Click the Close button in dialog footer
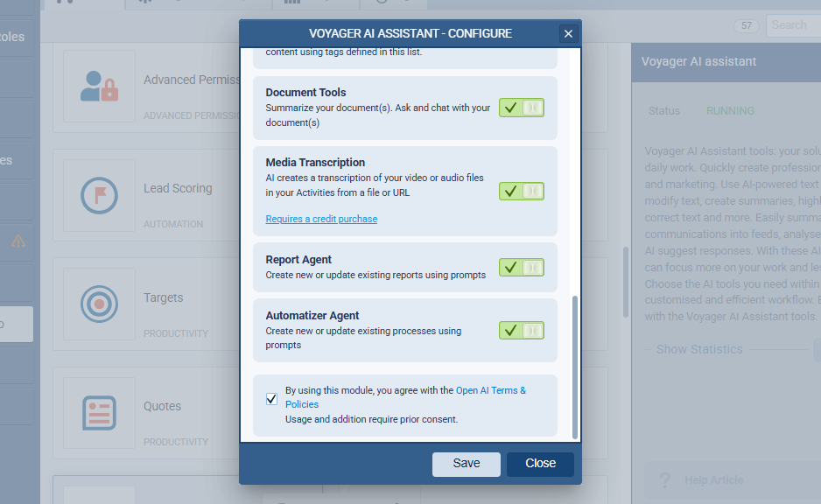 (540, 464)
